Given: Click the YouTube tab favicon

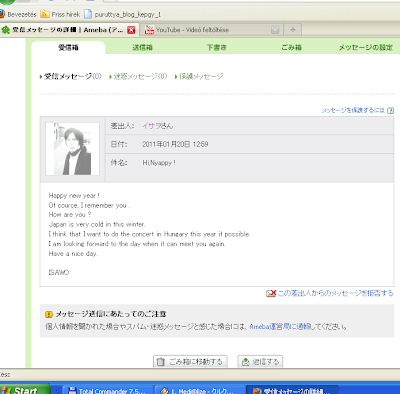Looking at the screenshot, I should pos(149,30).
